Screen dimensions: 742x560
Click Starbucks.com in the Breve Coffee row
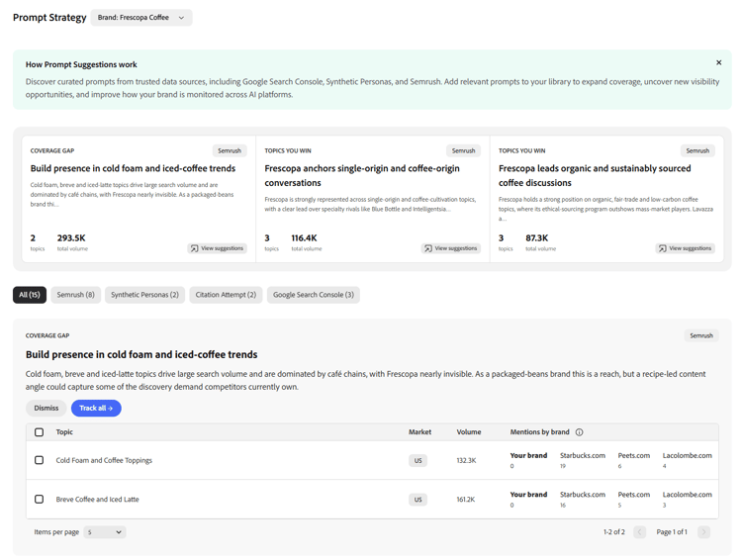(x=583, y=494)
